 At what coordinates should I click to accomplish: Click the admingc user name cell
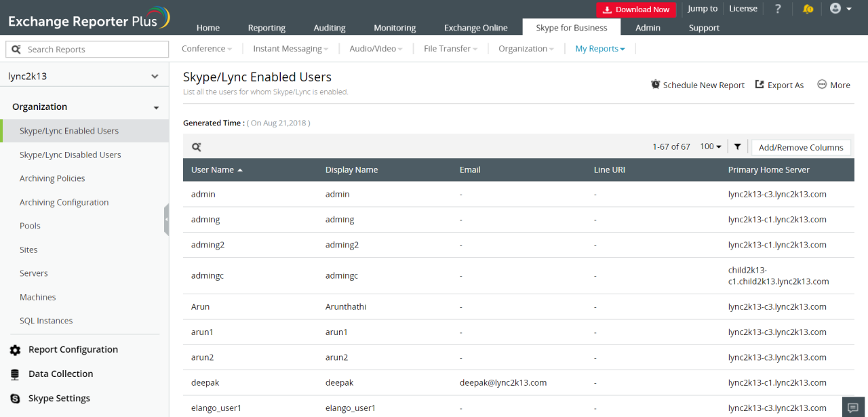[x=208, y=276]
